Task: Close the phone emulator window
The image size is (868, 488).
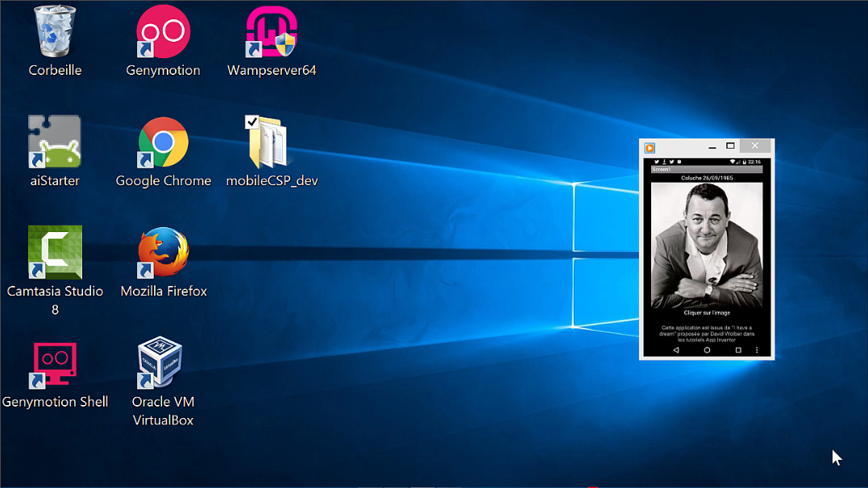Action: 755,146
